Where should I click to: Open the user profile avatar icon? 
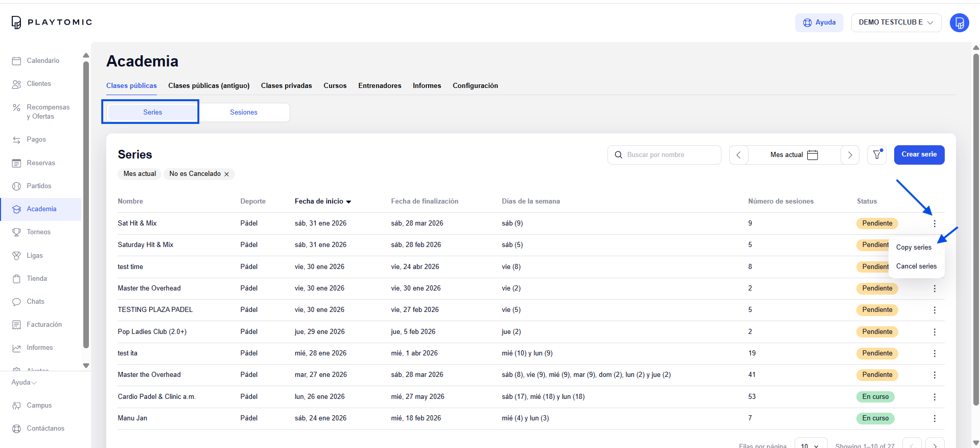[959, 23]
